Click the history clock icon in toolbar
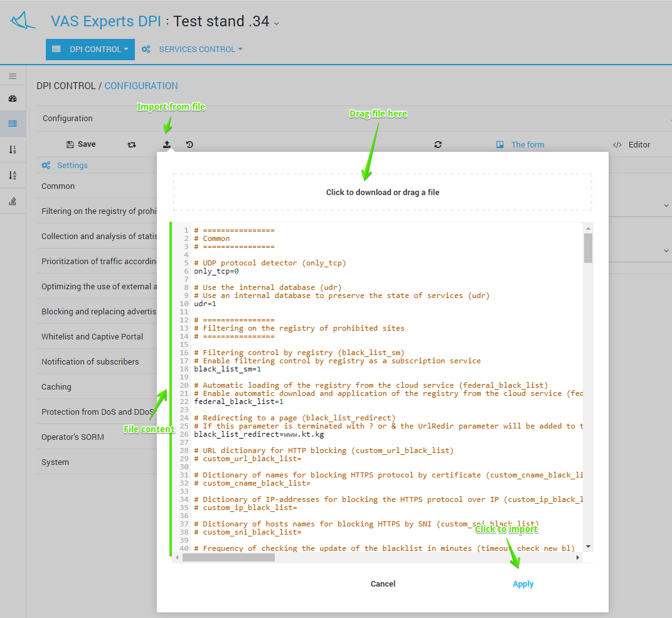 click(x=189, y=144)
